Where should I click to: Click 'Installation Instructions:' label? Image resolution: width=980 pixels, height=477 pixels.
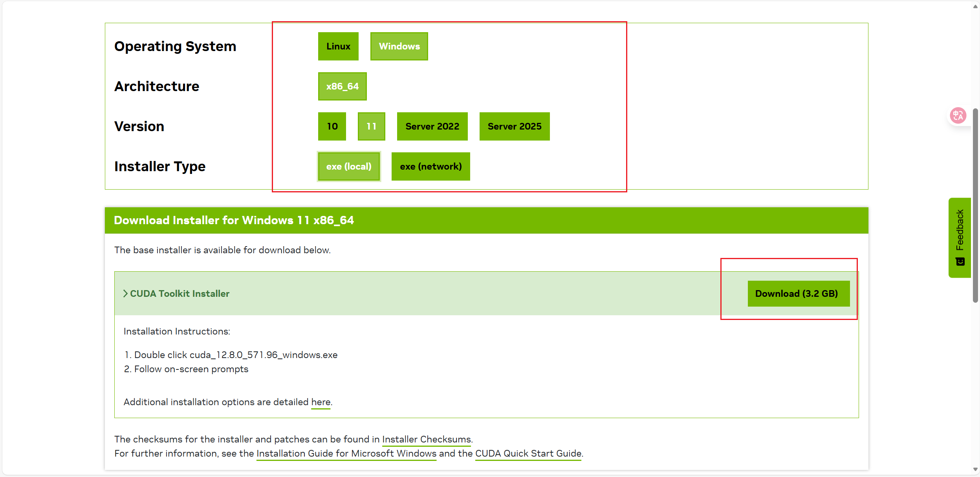click(177, 331)
